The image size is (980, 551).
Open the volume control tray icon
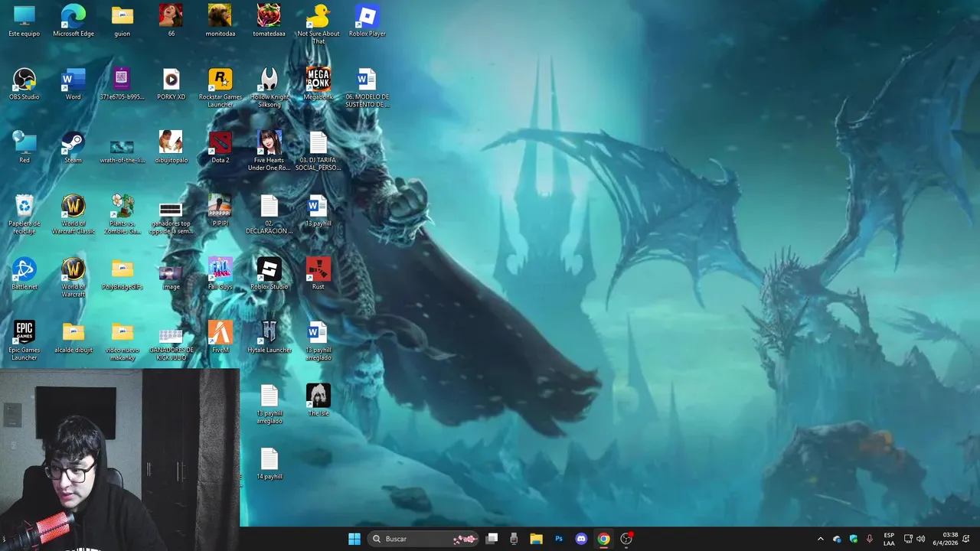point(920,539)
